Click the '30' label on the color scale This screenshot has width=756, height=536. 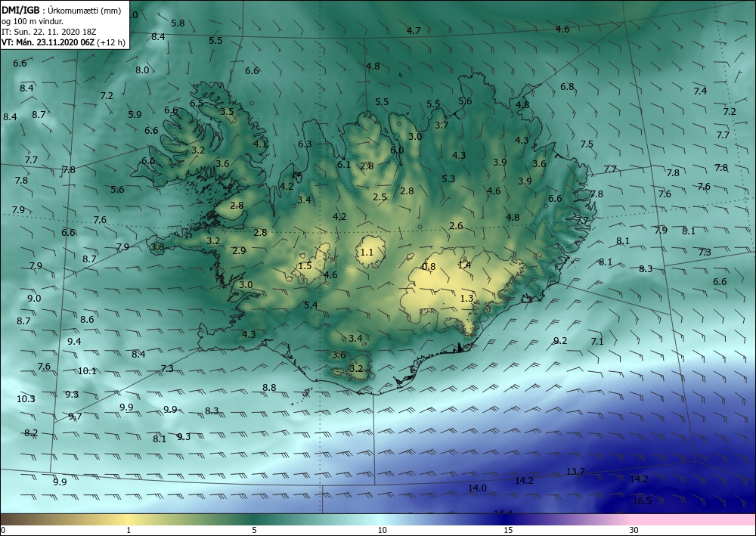pyautogui.click(x=634, y=531)
